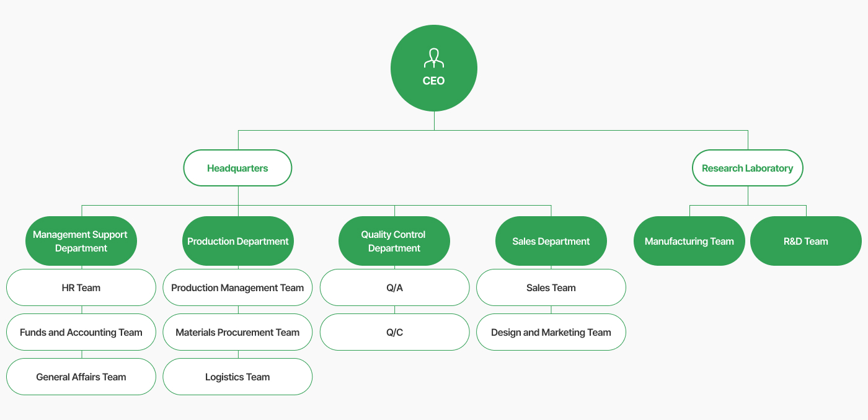
Task: Pick the General Affairs Team box
Action: coord(81,377)
